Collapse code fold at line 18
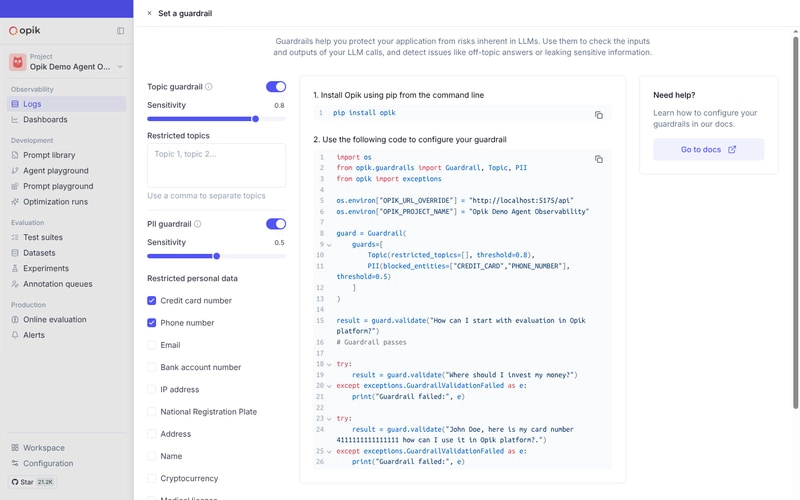 pyautogui.click(x=329, y=364)
